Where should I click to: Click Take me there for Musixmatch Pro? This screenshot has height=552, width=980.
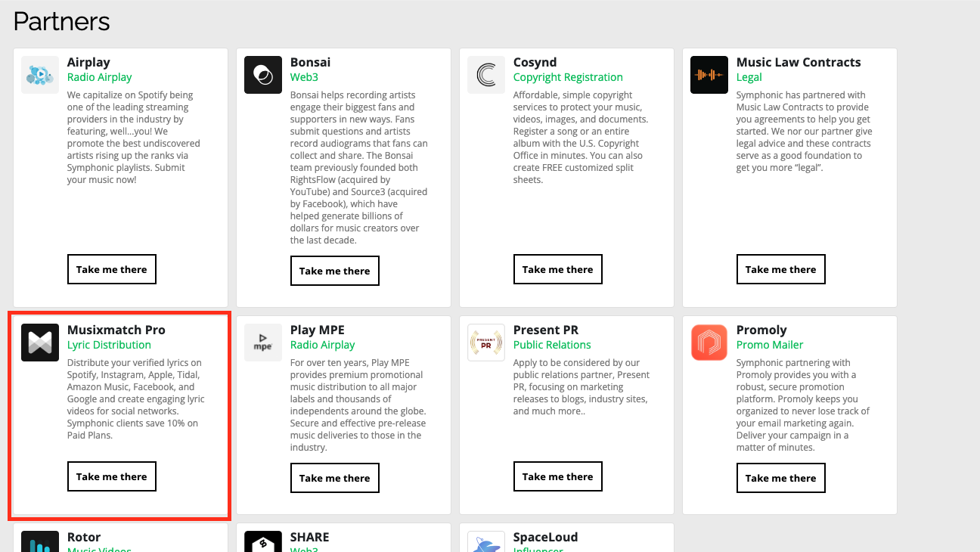112,476
